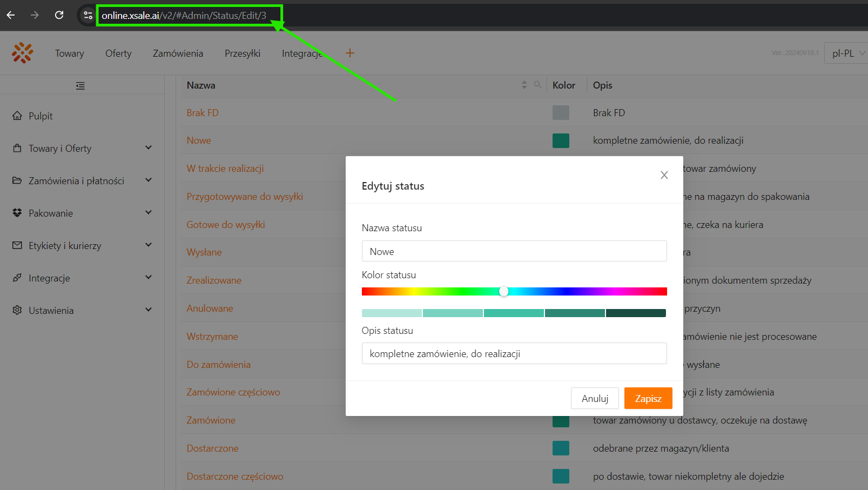The width and height of the screenshot is (868, 490).
Task: Reload the page with browser refresh icon
Action: coord(59,15)
